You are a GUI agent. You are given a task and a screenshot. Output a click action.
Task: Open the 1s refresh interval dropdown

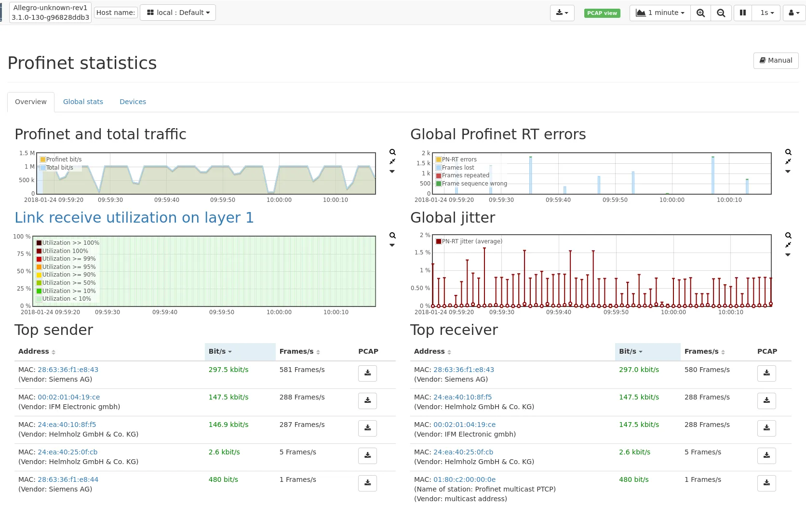[766, 13]
